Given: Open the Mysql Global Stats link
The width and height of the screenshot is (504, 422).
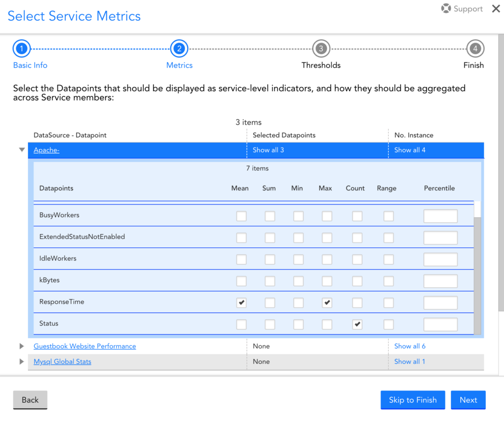Looking at the screenshot, I should point(63,362).
